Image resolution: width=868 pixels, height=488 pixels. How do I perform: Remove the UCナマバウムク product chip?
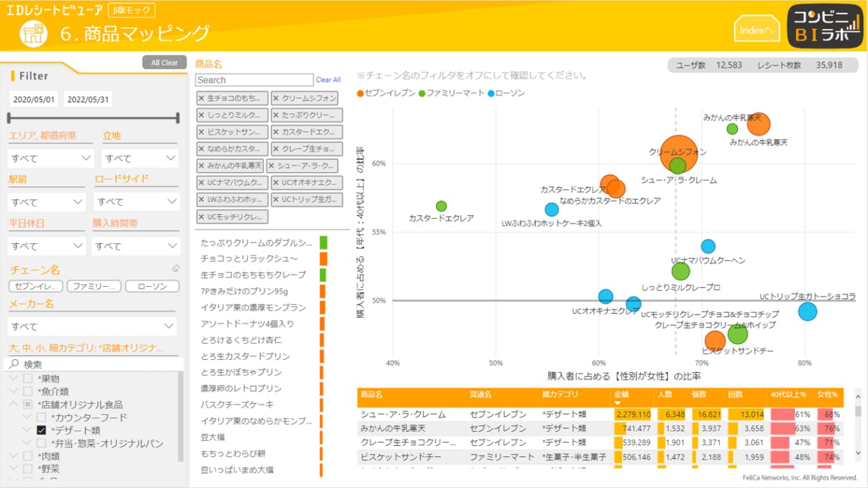(201, 183)
